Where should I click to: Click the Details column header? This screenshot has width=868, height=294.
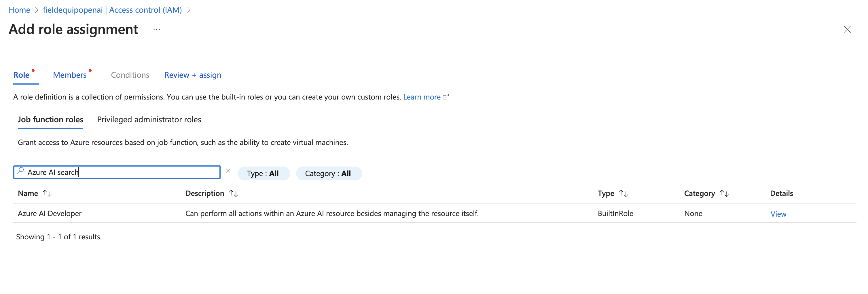point(781,193)
